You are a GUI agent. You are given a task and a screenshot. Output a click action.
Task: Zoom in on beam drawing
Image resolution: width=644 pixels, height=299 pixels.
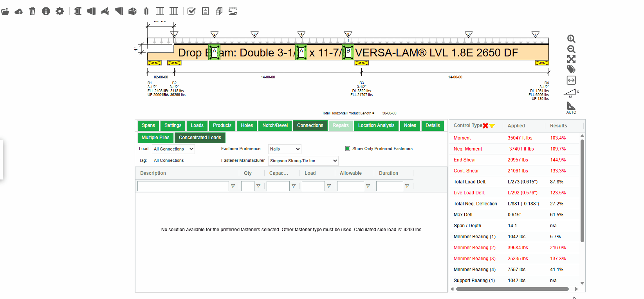click(x=571, y=39)
